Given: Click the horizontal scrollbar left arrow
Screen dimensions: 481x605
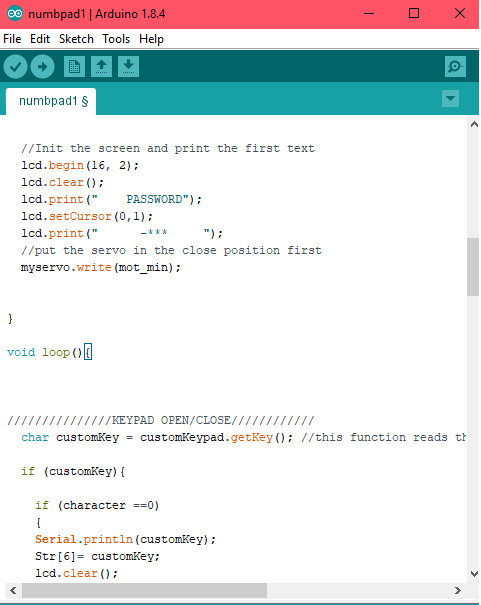Looking at the screenshot, I should click(13, 590).
